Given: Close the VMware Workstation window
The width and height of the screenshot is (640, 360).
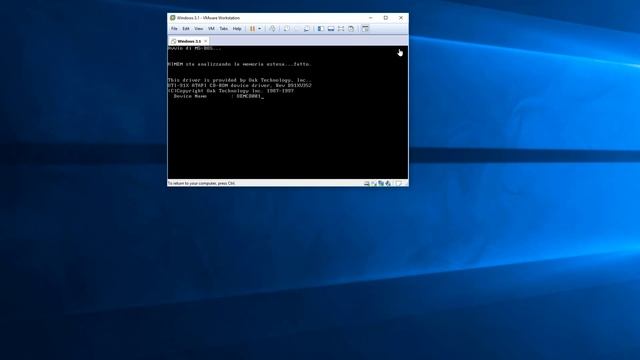Looking at the screenshot, I should pos(401,18).
